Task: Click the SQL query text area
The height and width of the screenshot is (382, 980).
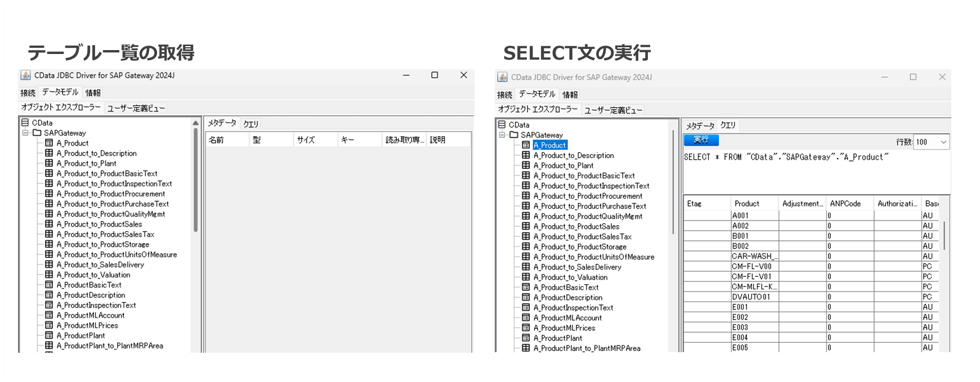Action: point(816,172)
